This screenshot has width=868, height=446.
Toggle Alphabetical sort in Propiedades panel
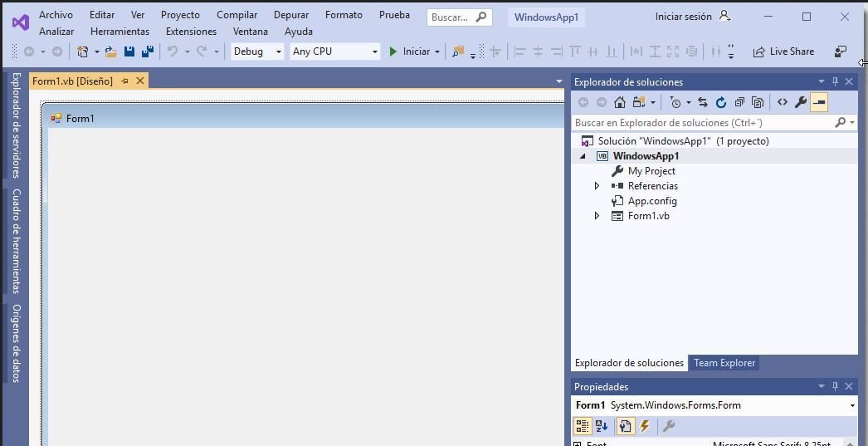tap(602, 426)
